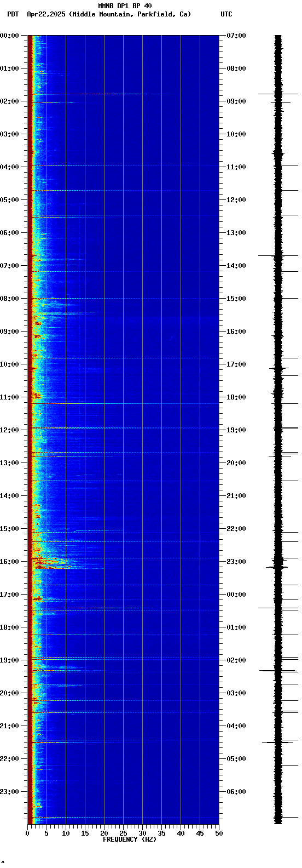Screen dimensions: 302x868
Task: Click the date label "Apr22,2025"
Action: [47, 14]
